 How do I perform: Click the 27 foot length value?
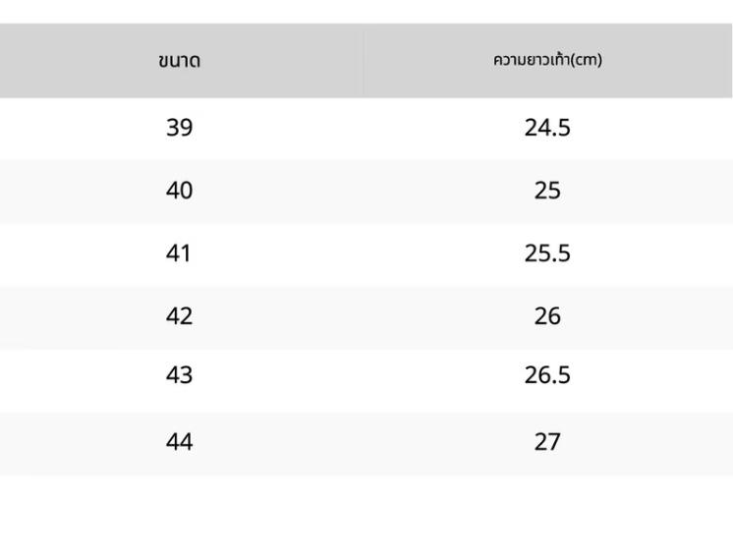[x=547, y=442]
